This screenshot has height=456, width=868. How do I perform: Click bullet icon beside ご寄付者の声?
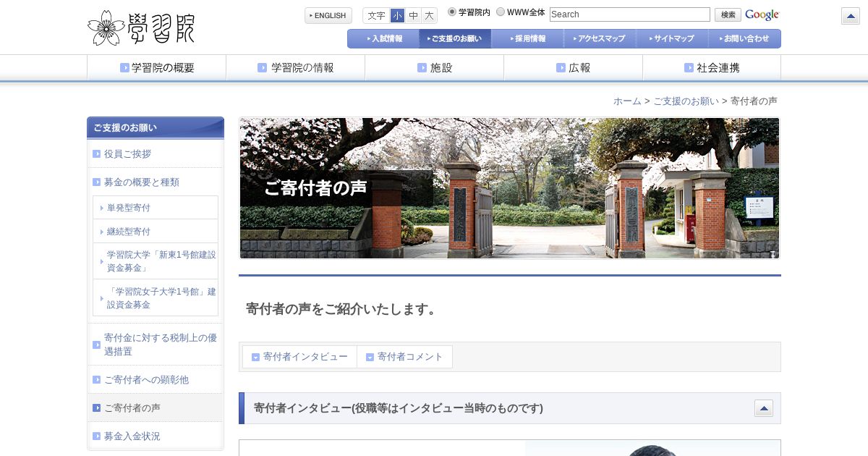click(97, 408)
